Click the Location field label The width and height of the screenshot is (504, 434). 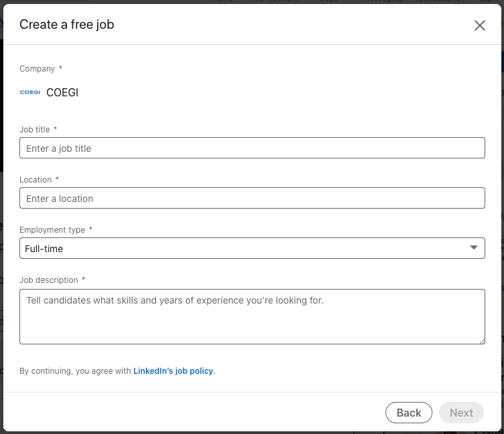point(35,179)
